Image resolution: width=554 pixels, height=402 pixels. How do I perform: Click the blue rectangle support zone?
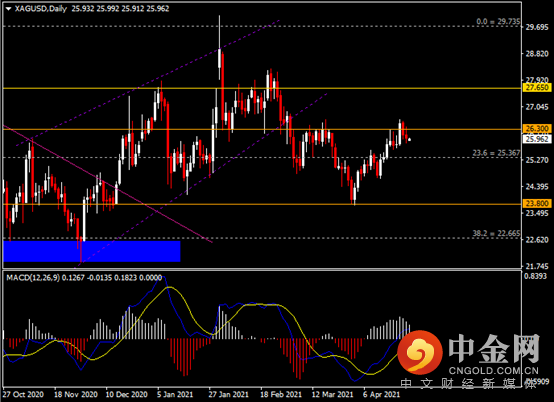(x=92, y=251)
